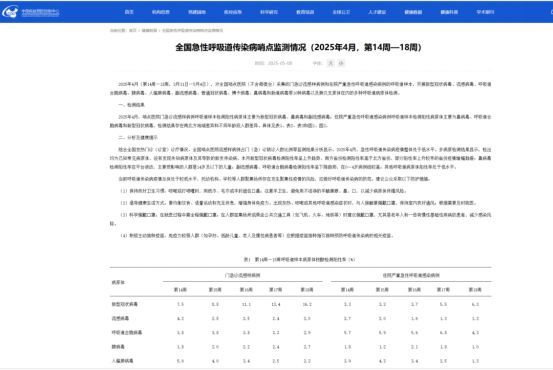Screen dimensions: 553x370
Task: Click the section heading 一、检测结果
Action: point(131,105)
